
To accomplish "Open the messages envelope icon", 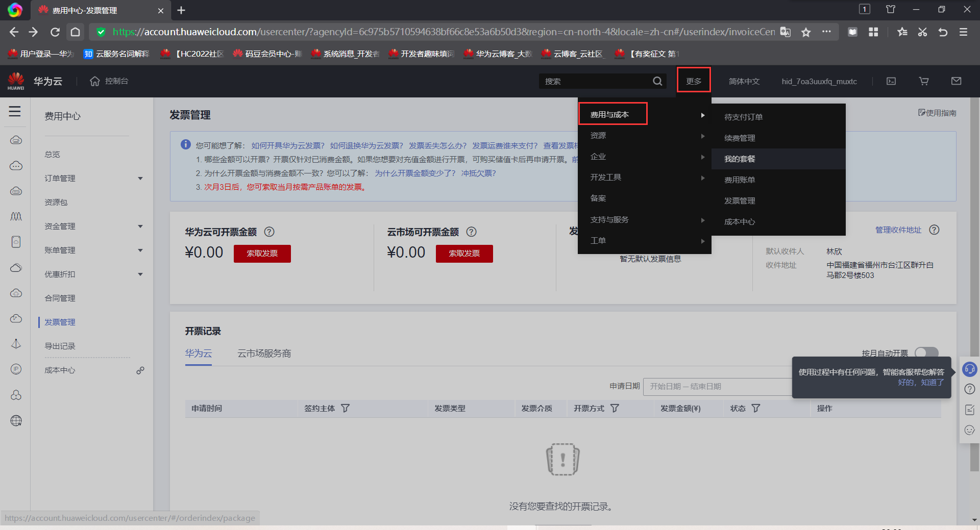I will pyautogui.click(x=957, y=81).
